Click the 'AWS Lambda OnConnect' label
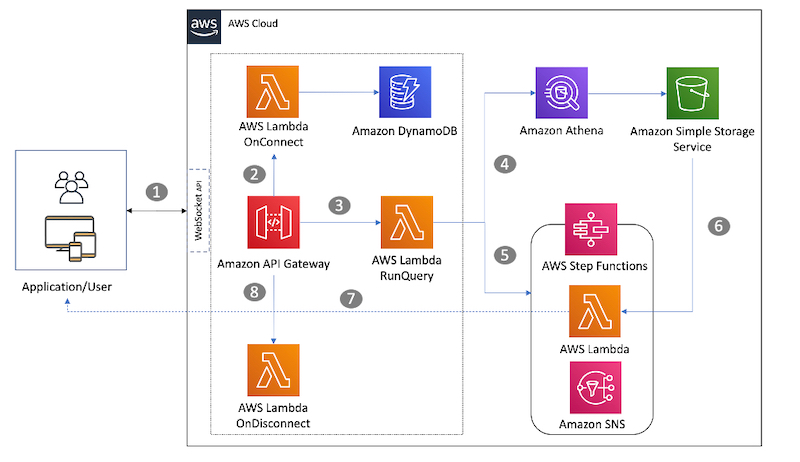Screen dimensions: 800x462 pyautogui.click(x=273, y=134)
